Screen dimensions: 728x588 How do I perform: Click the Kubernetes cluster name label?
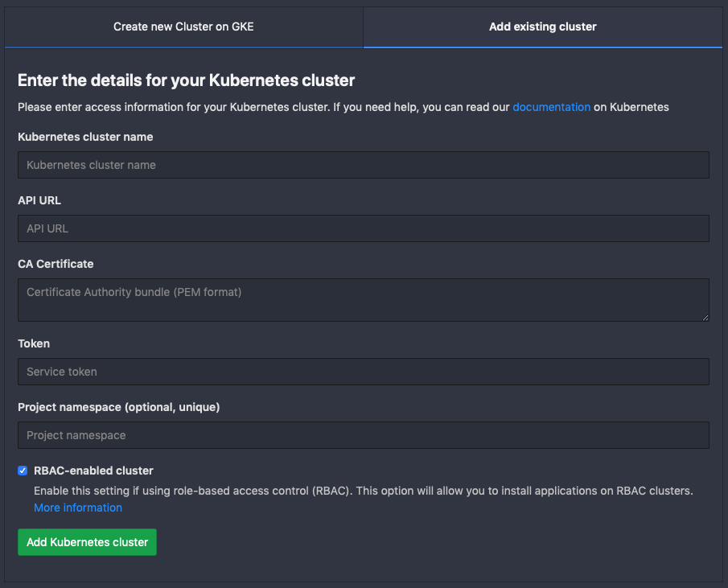pyautogui.click(x=85, y=137)
